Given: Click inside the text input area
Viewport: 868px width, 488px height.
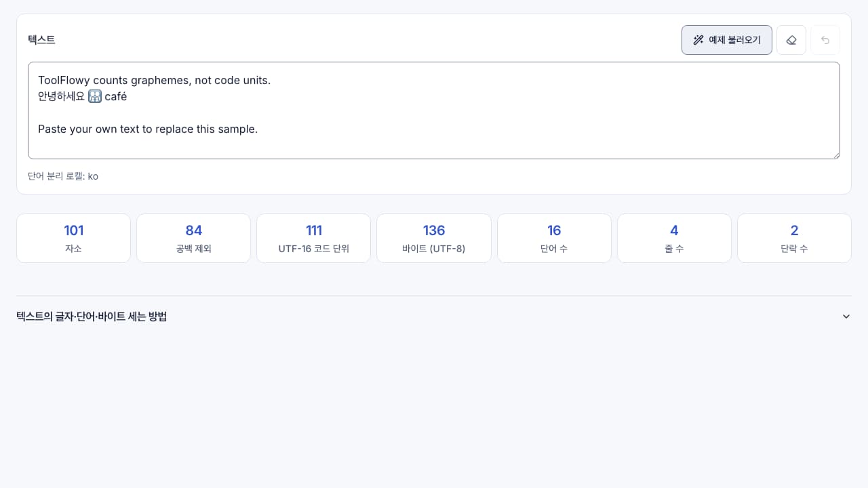Looking at the screenshot, I should pos(434,110).
